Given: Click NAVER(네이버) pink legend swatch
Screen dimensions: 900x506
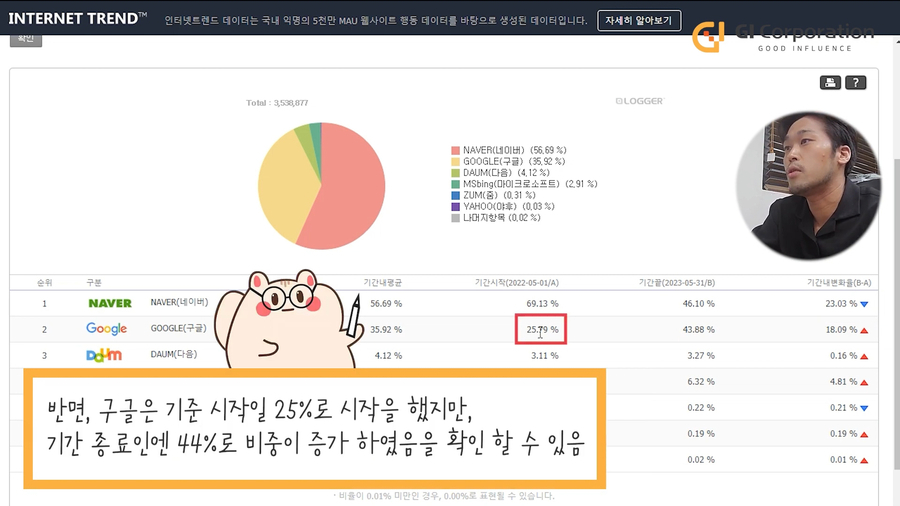Looking at the screenshot, I should tap(455, 150).
